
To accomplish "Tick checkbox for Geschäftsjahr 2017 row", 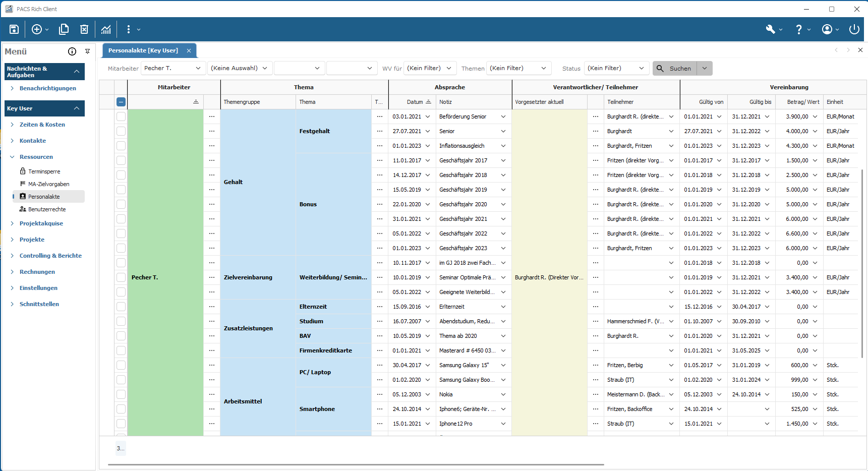I will click(121, 160).
